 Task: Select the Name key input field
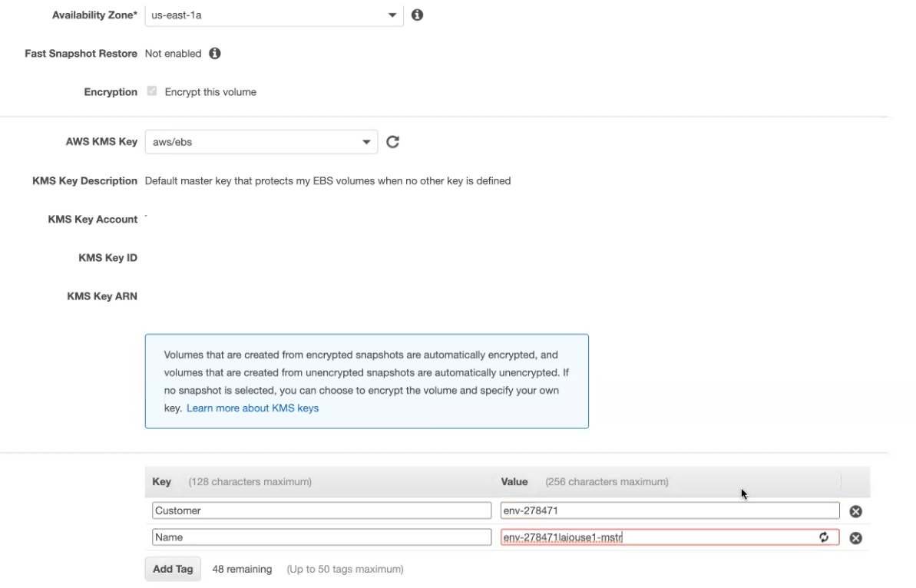[x=321, y=538]
